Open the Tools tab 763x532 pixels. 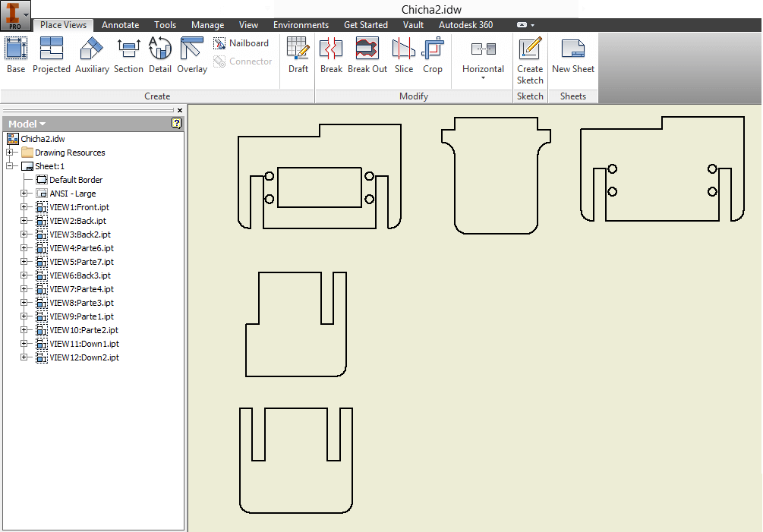click(165, 25)
